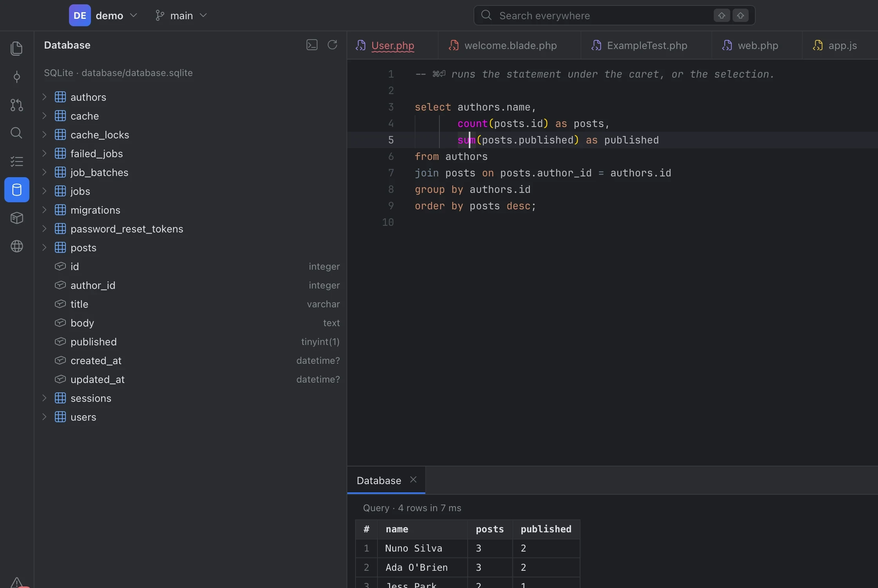Click the published results column header
Image resolution: width=878 pixels, height=588 pixels.
(x=546, y=529)
